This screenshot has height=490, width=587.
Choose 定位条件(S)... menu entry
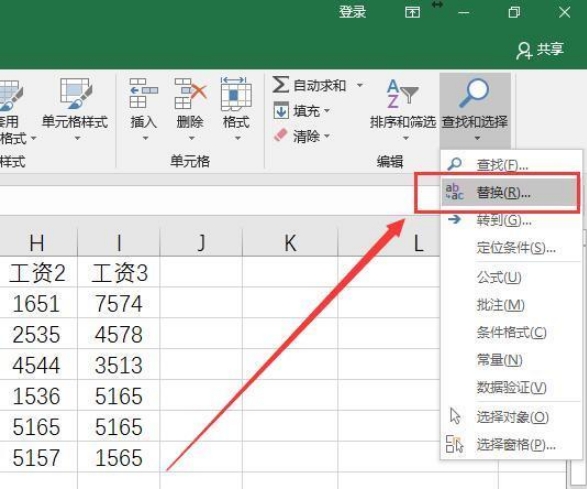511,247
